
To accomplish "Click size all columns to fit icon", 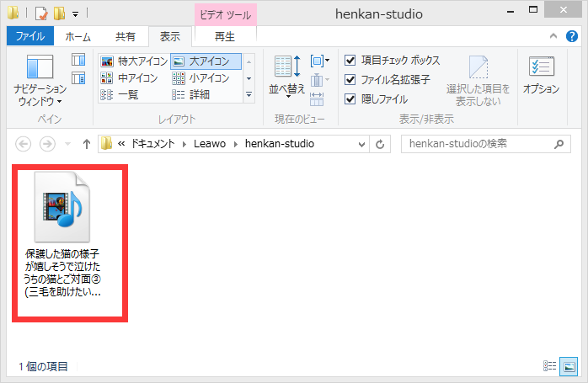I will (x=317, y=99).
